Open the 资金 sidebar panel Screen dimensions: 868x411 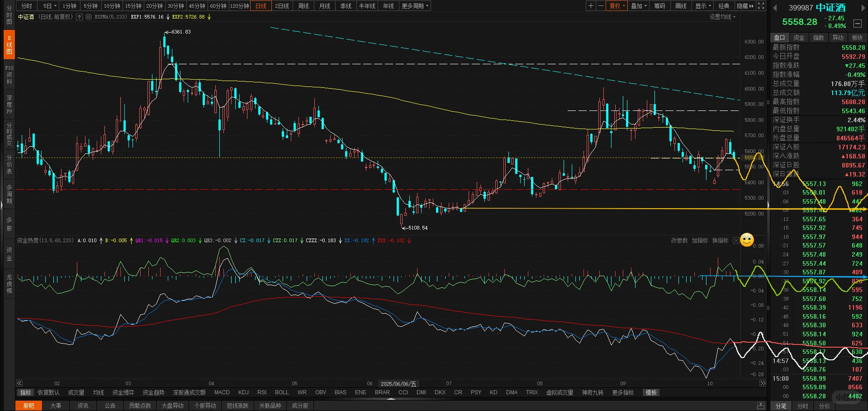(9, 254)
